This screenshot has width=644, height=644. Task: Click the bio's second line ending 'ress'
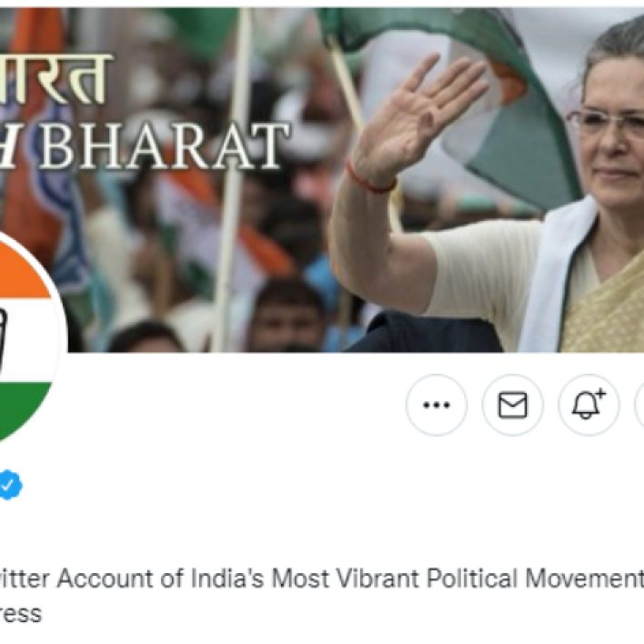click(x=21, y=614)
